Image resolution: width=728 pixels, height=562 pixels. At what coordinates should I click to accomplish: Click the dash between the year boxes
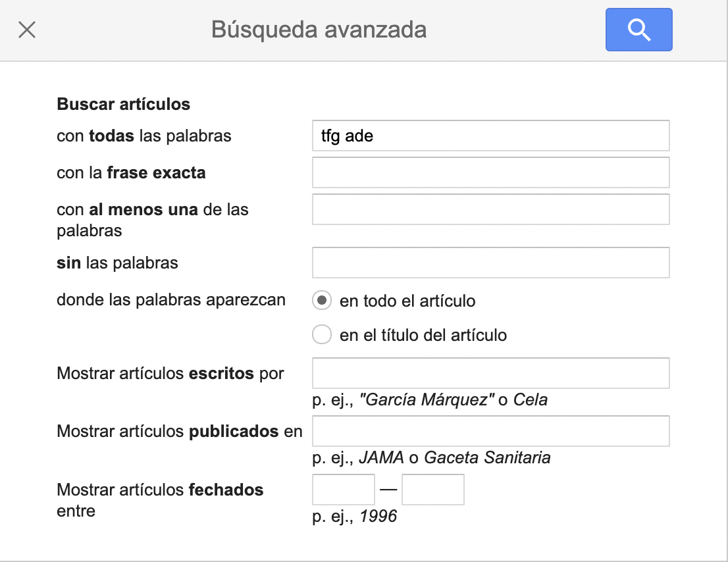[x=388, y=489]
